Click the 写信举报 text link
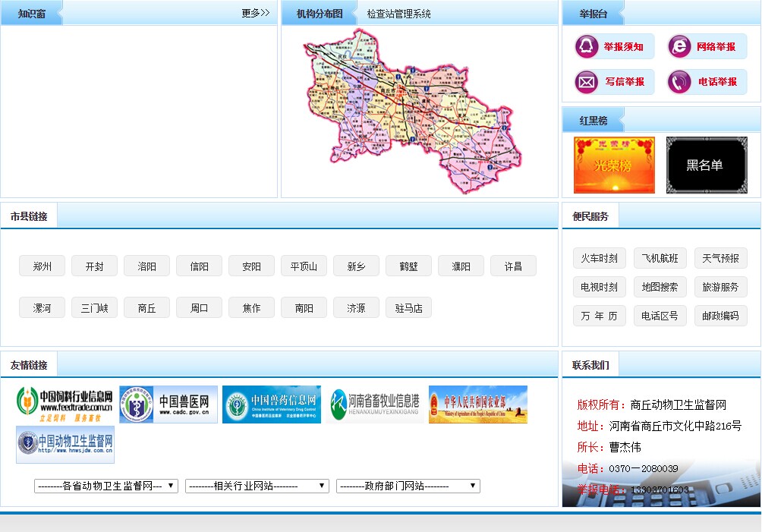This screenshot has height=532, width=762. (x=625, y=82)
